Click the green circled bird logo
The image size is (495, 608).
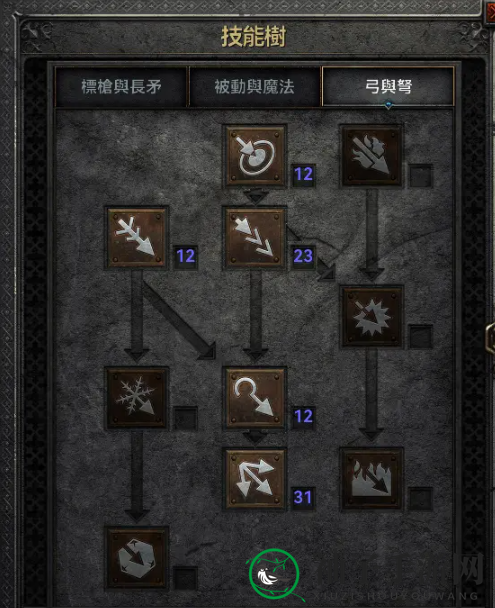pyautogui.click(x=274, y=575)
